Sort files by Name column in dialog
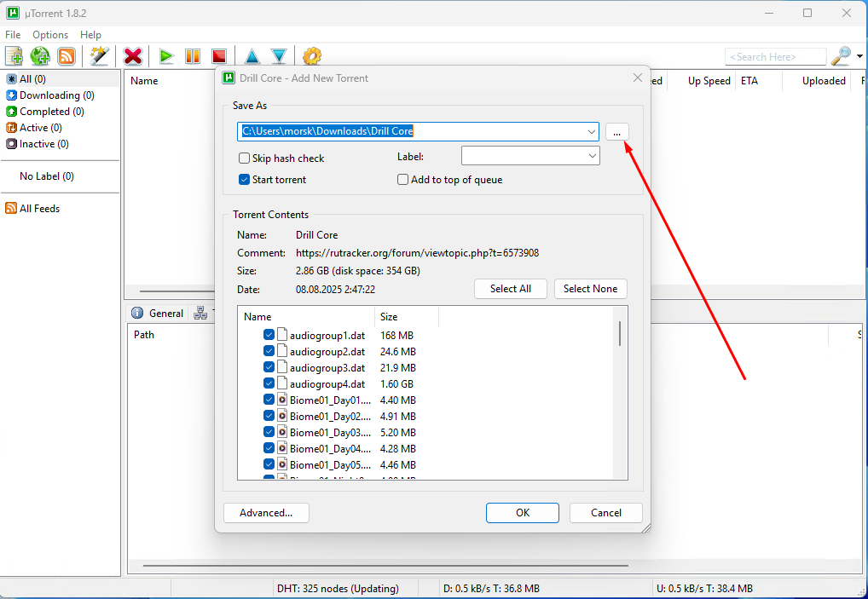This screenshot has width=868, height=599. (x=307, y=317)
